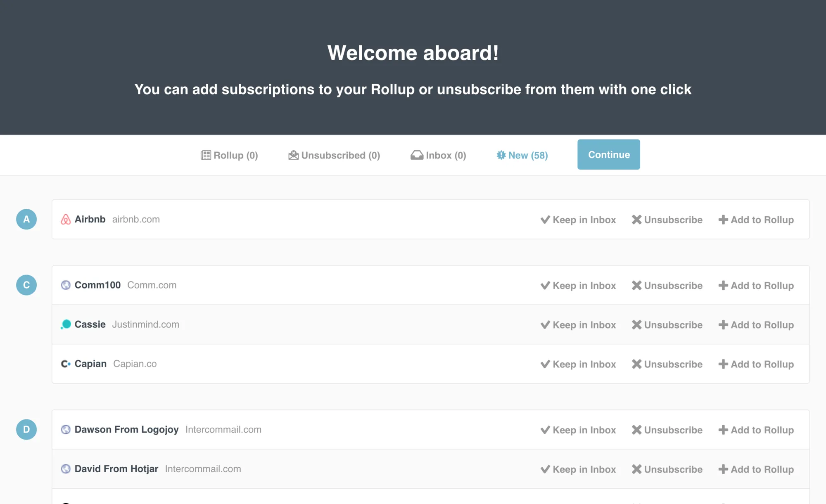The image size is (826, 504).
Task: Click the Cassie sender name
Action: click(x=90, y=324)
